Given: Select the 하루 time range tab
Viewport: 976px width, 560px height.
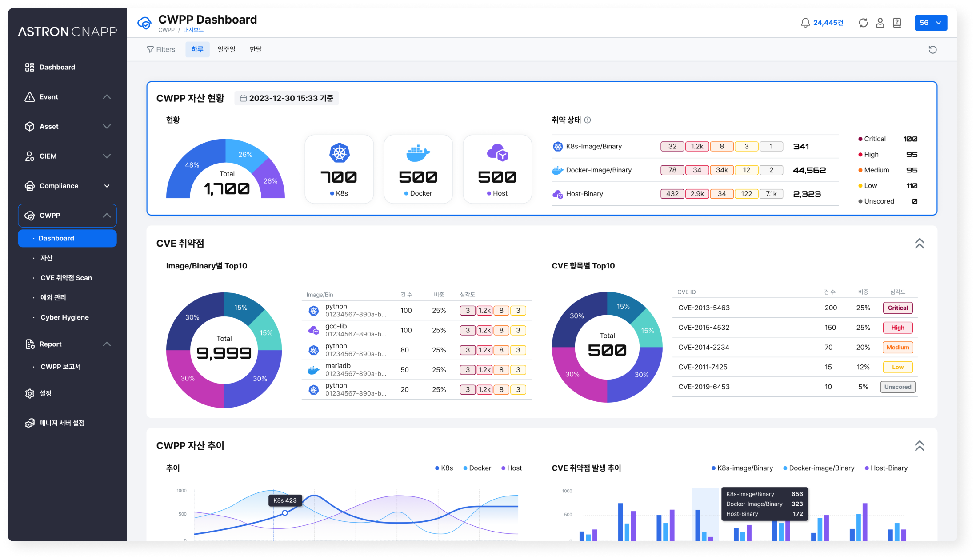Looking at the screenshot, I should (x=197, y=49).
